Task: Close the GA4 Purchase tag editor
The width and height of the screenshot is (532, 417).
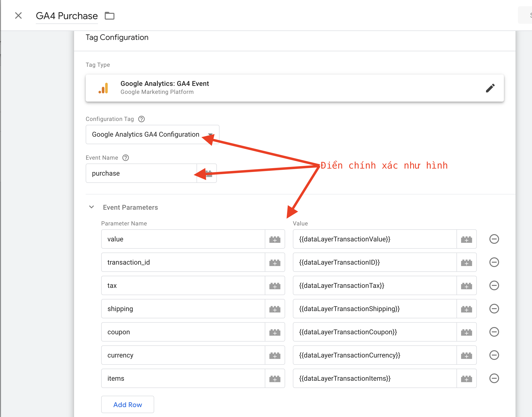Action: pyautogui.click(x=18, y=16)
